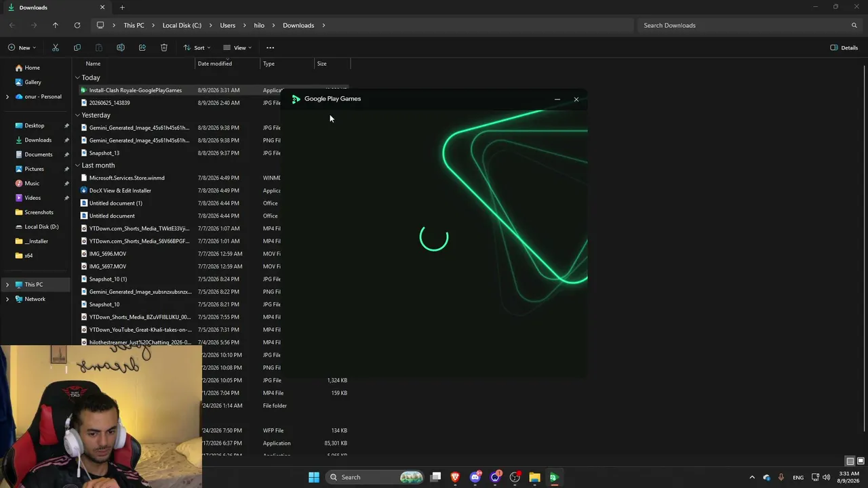
Task: Show hidden system tray icons
Action: click(x=751, y=477)
